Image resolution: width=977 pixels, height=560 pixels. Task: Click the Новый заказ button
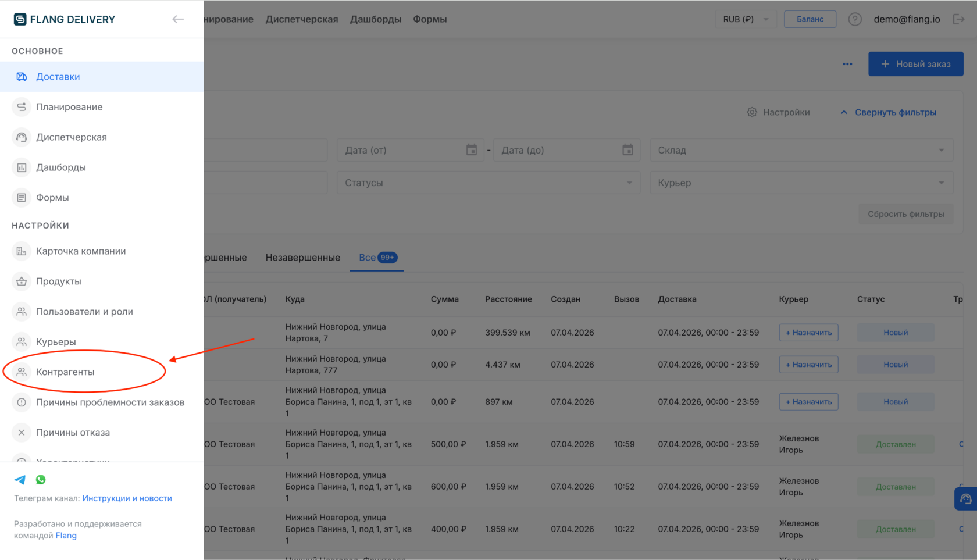916,64
